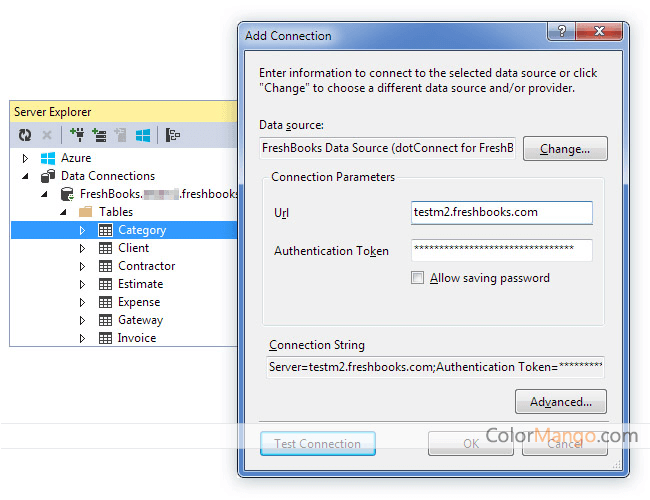Click the Category table grid icon

pyautogui.click(x=105, y=230)
